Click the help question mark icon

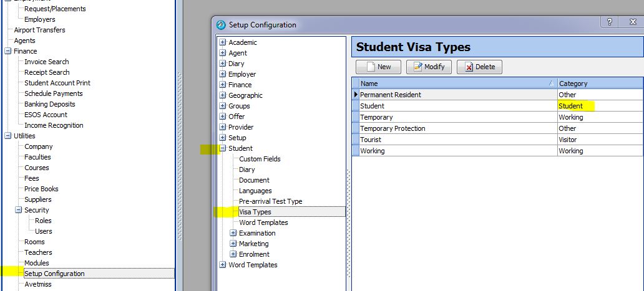[x=608, y=22]
